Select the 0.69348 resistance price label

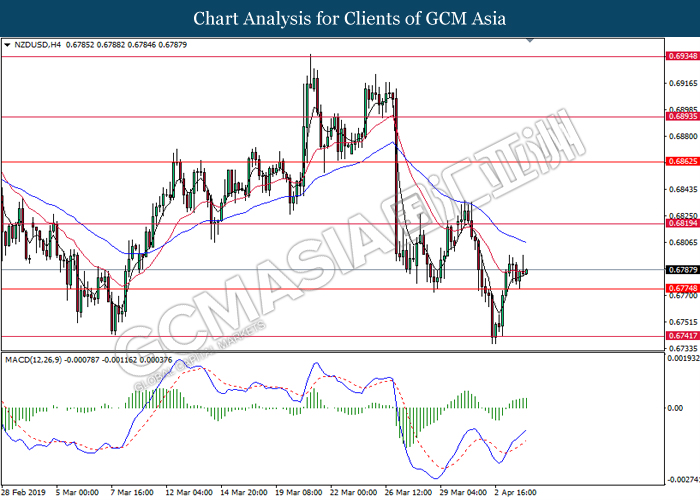(683, 56)
